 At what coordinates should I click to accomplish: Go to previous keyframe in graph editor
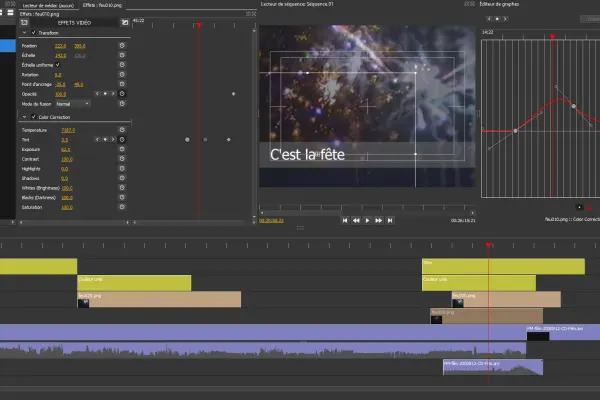[x=489, y=19]
